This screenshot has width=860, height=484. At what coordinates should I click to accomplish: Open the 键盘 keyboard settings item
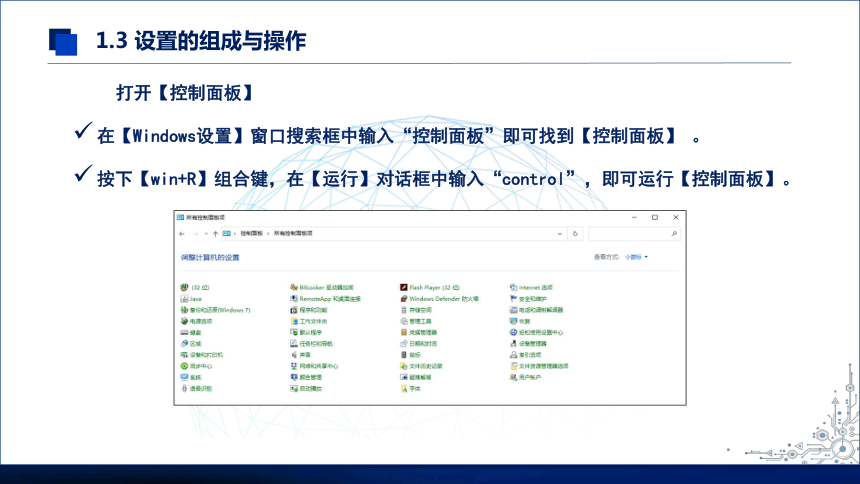[190, 333]
